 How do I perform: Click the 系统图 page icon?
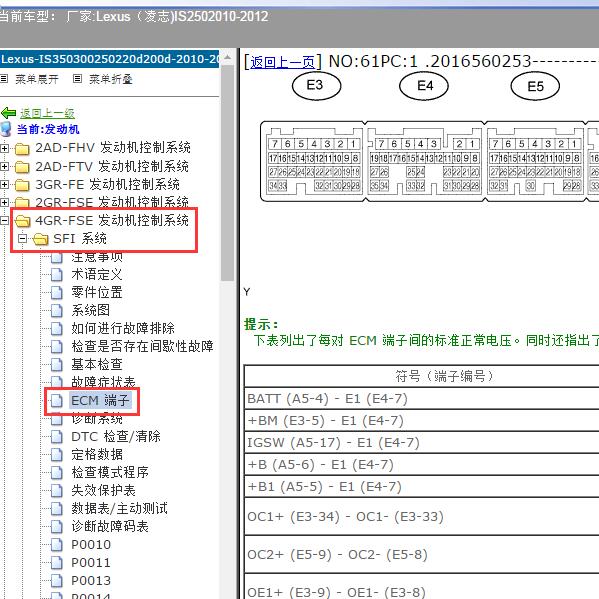57,311
